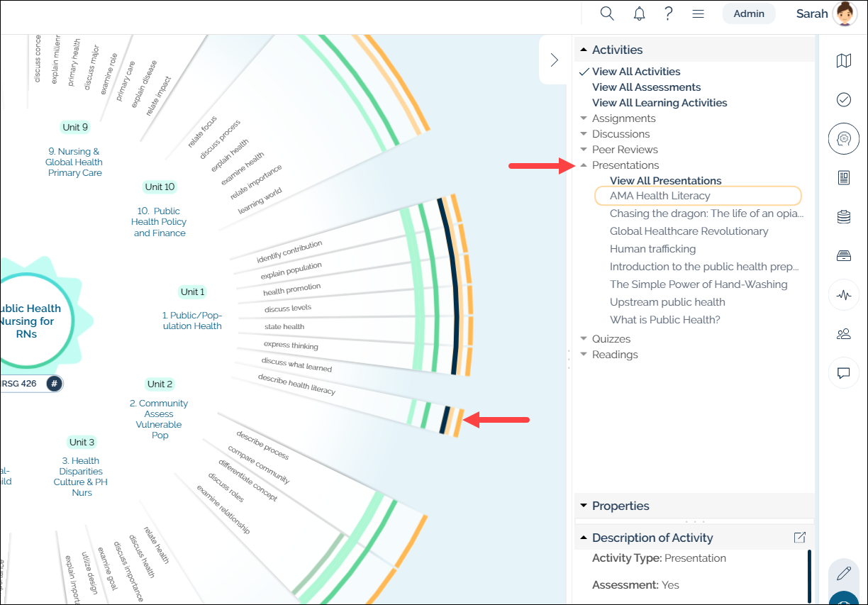Click the dark navy arc segment of Unit 2

tap(445, 418)
